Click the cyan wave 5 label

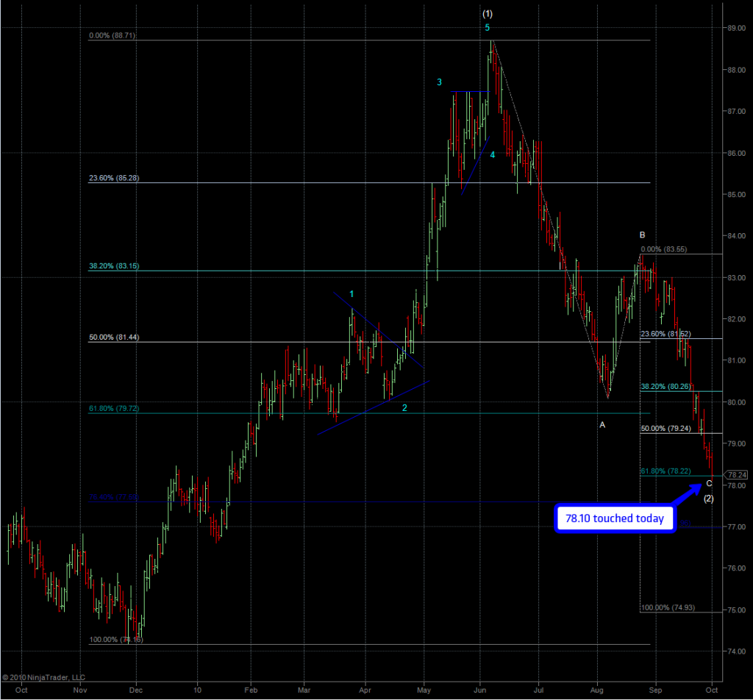click(487, 28)
